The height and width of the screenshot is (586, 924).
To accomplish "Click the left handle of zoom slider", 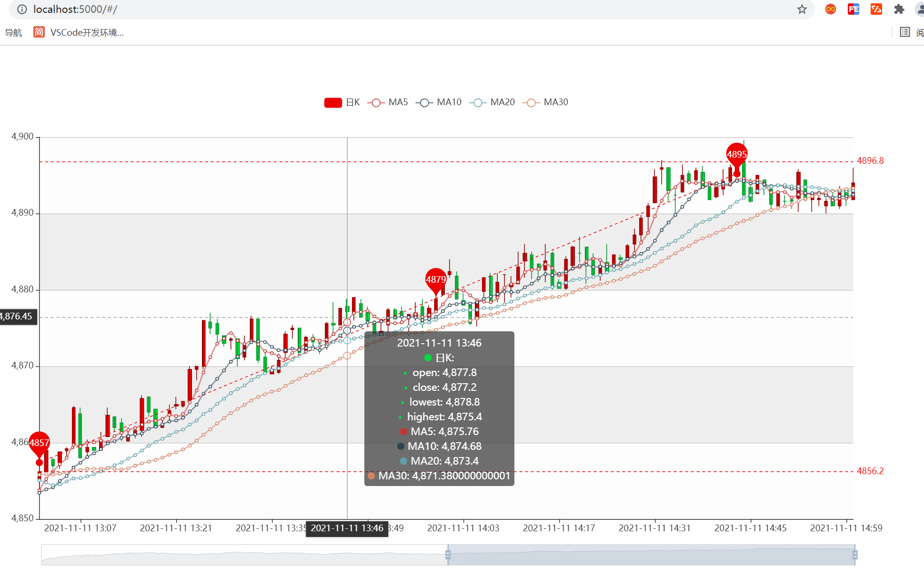I will 448,555.
